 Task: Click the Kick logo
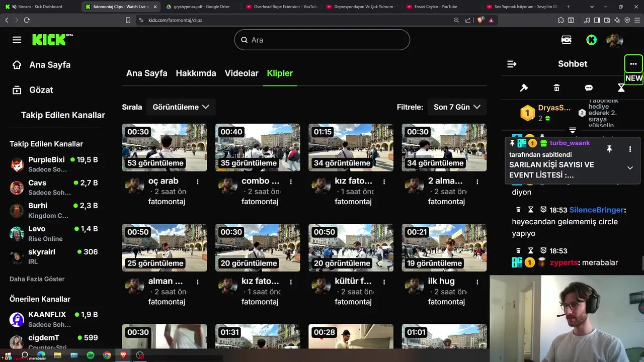(52, 40)
